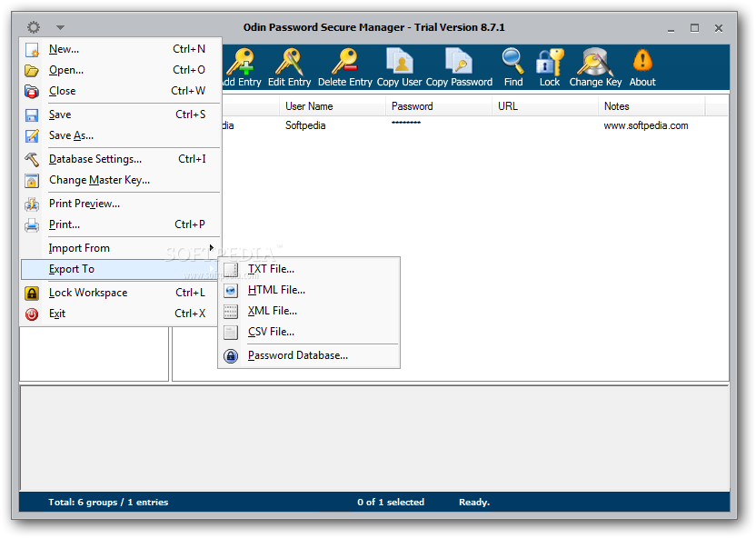Viewport: 756px width, 538px height.
Task: Click the Save As pencil icon
Action: [32, 136]
